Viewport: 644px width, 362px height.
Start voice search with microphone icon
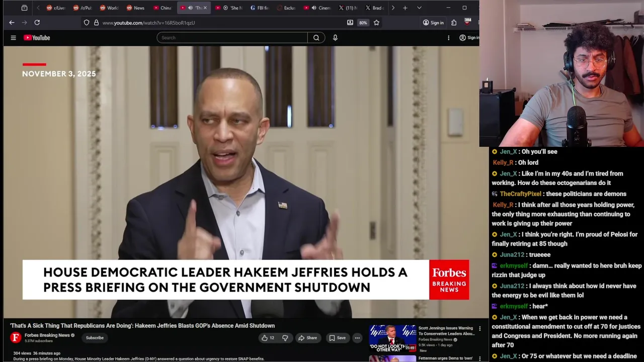pyautogui.click(x=335, y=38)
